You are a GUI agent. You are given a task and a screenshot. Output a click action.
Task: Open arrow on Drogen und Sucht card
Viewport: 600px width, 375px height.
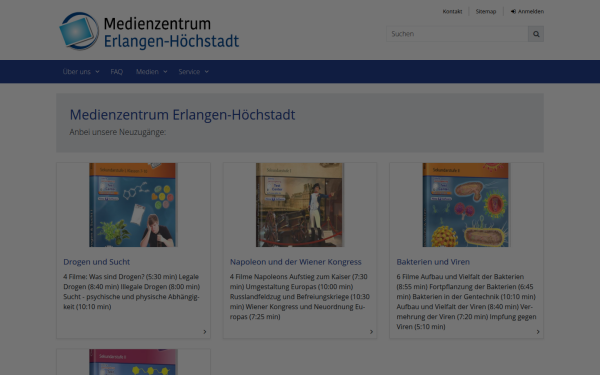pos(205,332)
